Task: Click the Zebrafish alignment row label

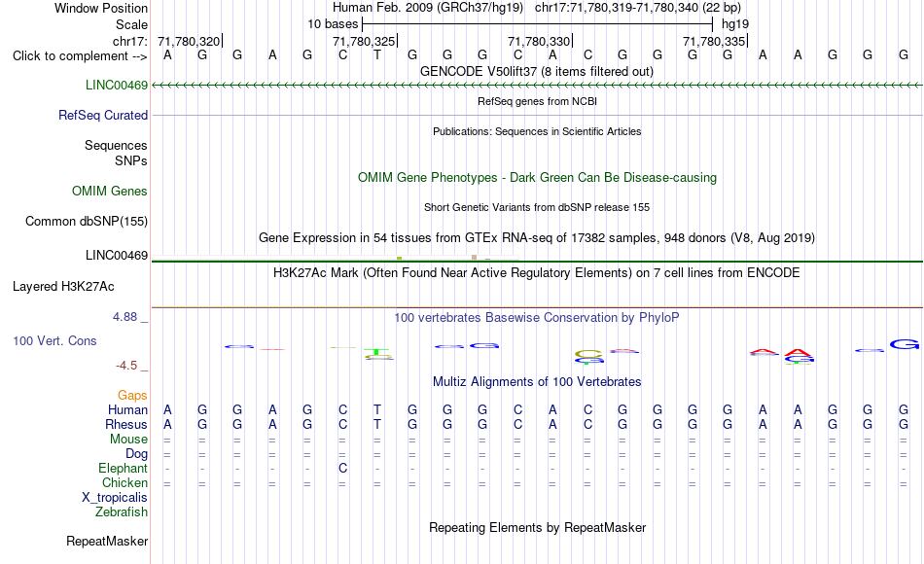Action: click(x=122, y=511)
